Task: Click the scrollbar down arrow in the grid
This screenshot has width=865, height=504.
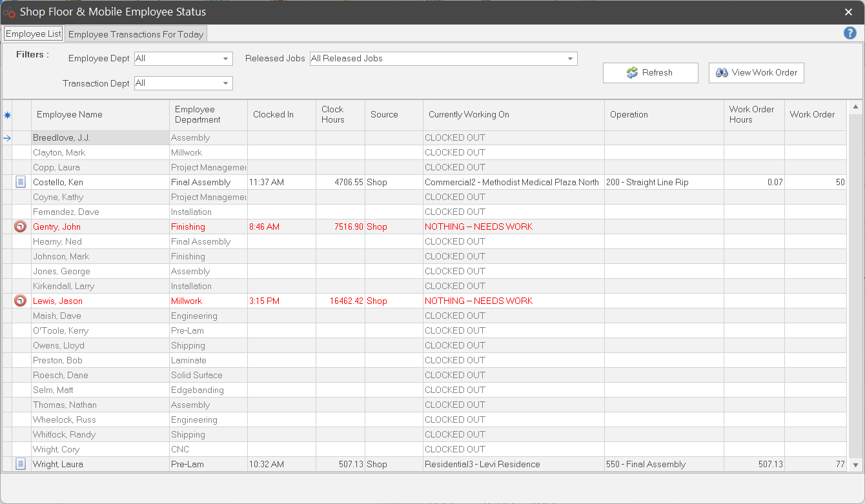Action: click(x=856, y=465)
